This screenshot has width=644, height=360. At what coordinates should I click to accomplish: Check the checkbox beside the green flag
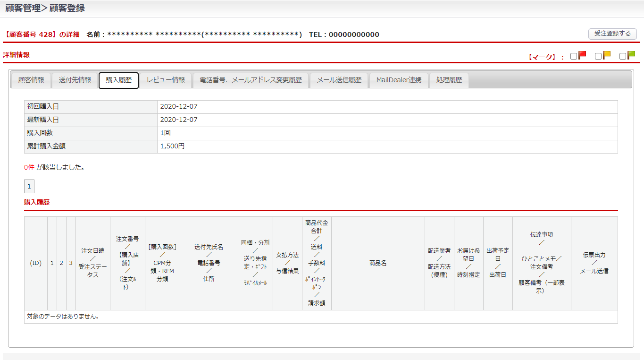tap(623, 56)
